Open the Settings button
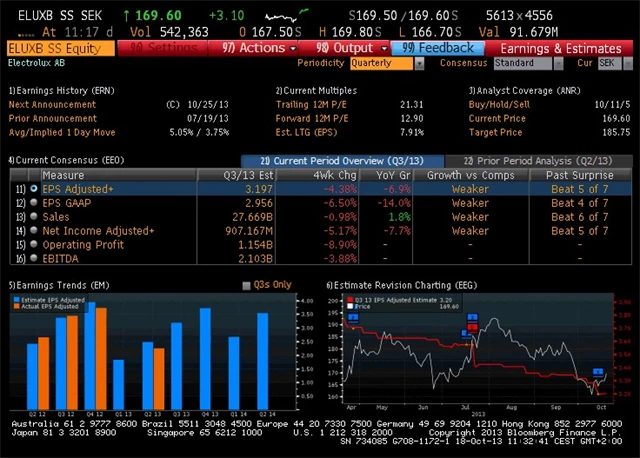 tap(162, 48)
